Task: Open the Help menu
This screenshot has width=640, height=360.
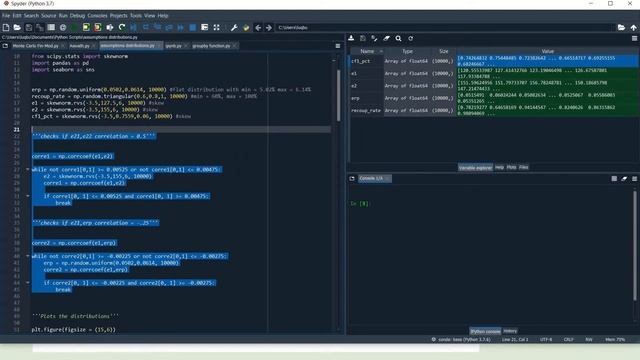Action: (x=163, y=16)
